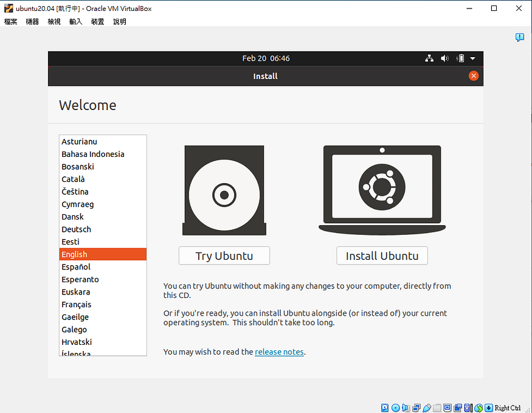
Task: Select Čeština language
Action: tap(103, 192)
